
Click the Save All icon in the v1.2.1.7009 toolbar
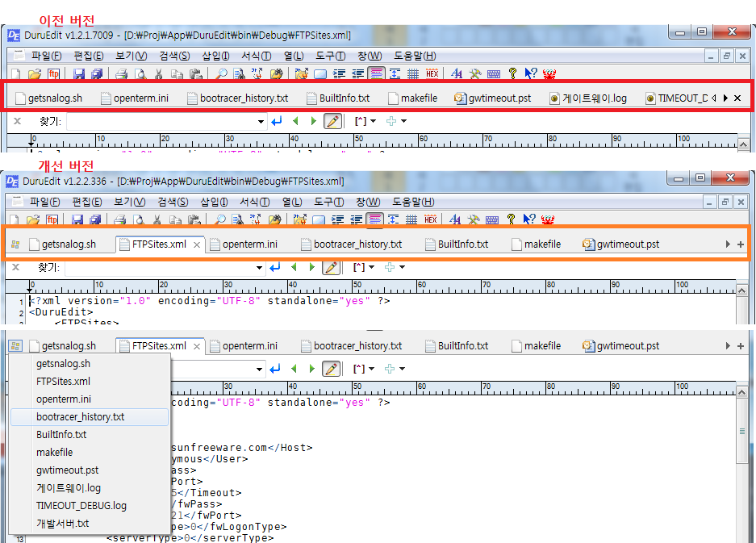point(97,73)
